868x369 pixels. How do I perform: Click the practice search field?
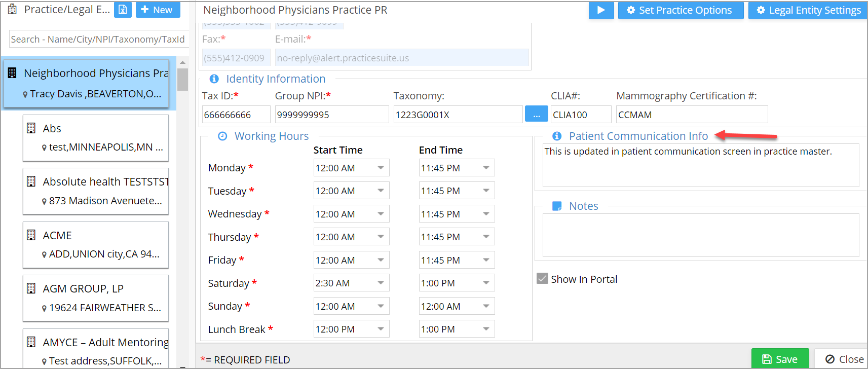click(x=98, y=39)
